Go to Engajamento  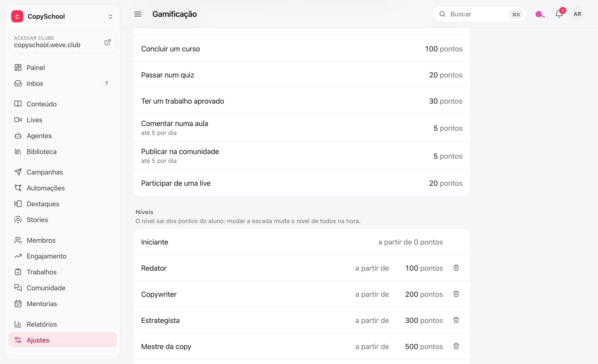(x=62, y=256)
